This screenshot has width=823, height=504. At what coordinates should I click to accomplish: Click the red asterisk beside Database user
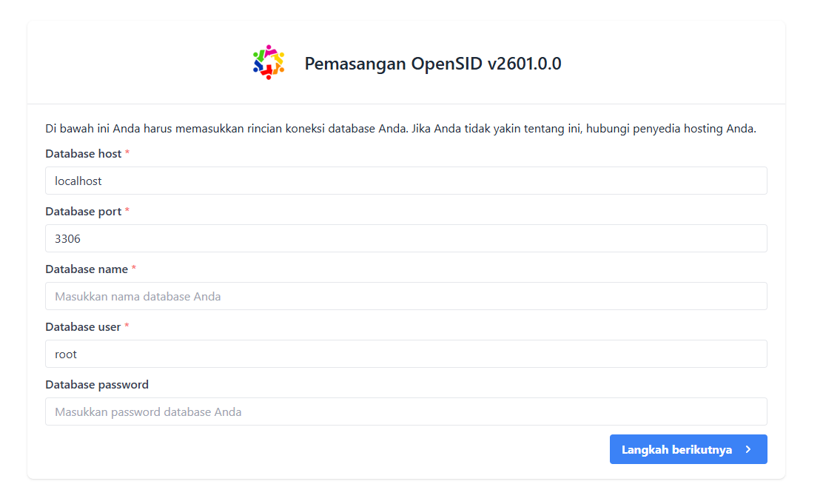click(127, 326)
